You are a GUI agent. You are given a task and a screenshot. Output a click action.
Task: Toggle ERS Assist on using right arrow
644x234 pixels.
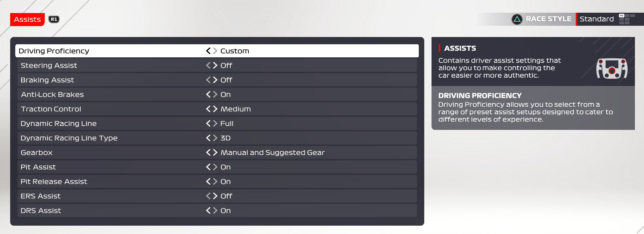point(215,196)
